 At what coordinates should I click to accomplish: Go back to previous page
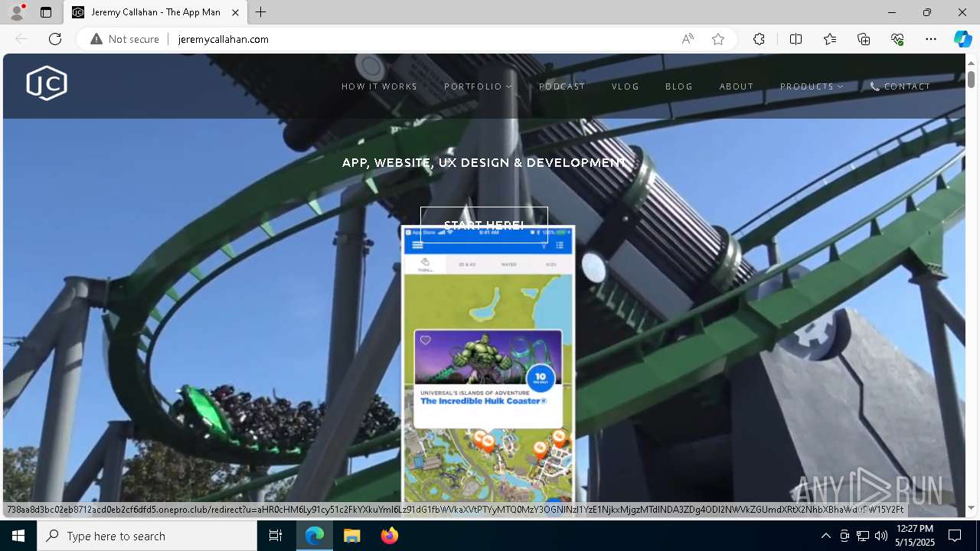(x=21, y=39)
